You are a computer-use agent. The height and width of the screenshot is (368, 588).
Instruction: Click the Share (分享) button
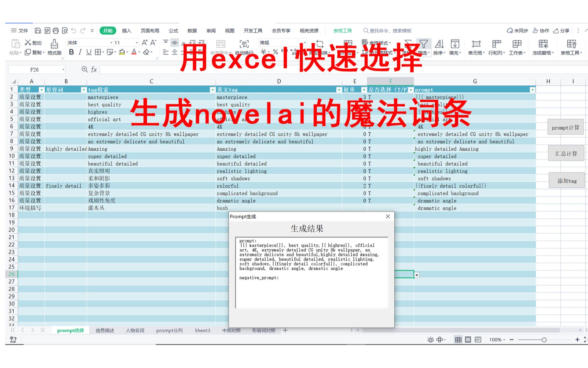(561, 31)
